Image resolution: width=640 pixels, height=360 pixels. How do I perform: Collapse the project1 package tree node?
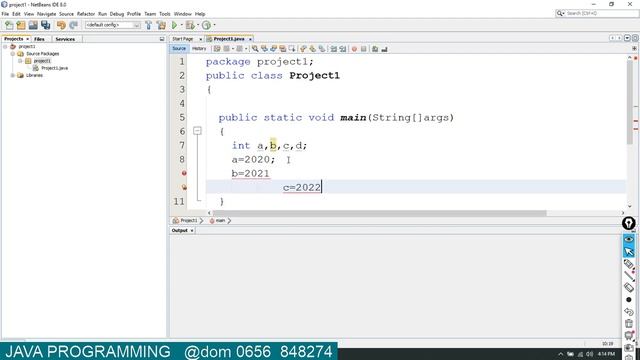(20, 61)
